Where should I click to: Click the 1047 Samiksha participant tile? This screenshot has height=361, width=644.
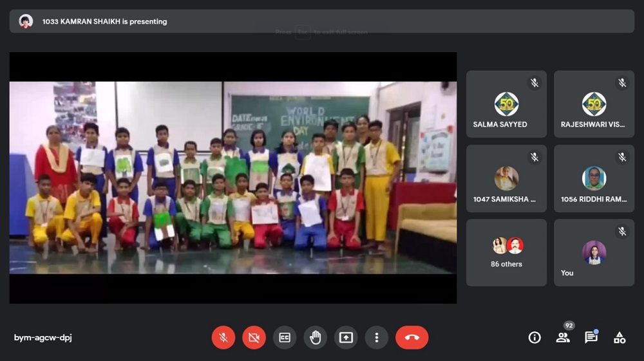506,178
